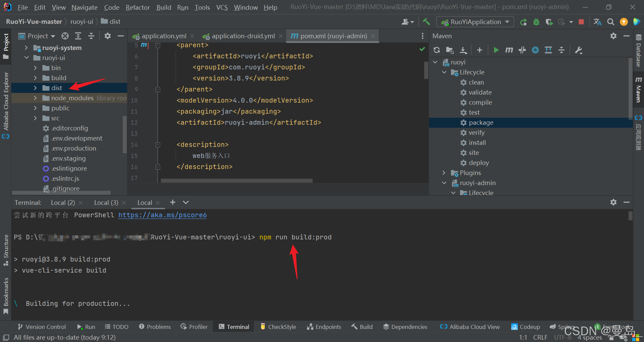This screenshot has width=644, height=342.
Task: Collapse the Maven Lifecycle node under ruoyi
Action: coord(444,72)
